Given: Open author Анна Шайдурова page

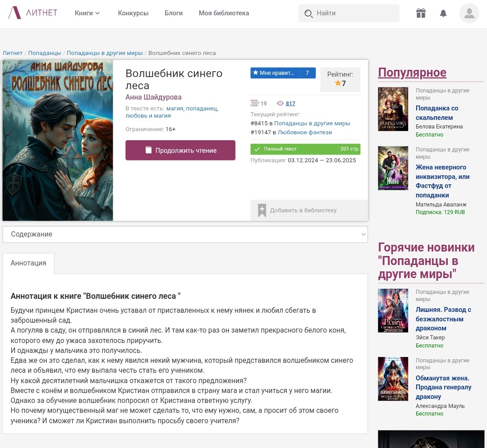Looking at the screenshot, I should [153, 97].
